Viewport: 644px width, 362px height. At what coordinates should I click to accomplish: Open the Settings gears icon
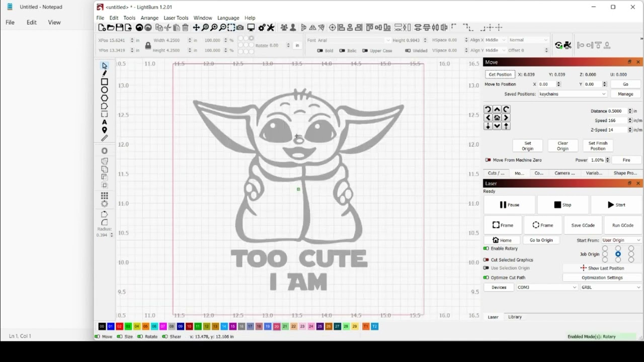coord(262,28)
